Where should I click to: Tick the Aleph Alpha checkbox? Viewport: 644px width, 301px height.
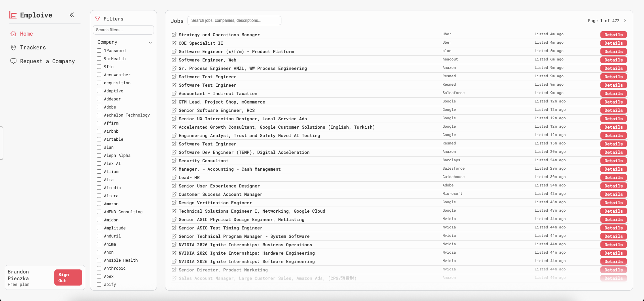click(99, 155)
